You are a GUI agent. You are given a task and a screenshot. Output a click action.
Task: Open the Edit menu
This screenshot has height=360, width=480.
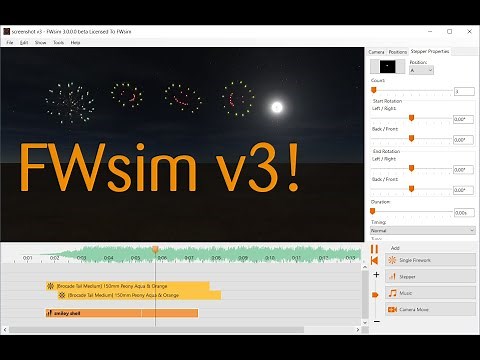point(24,43)
